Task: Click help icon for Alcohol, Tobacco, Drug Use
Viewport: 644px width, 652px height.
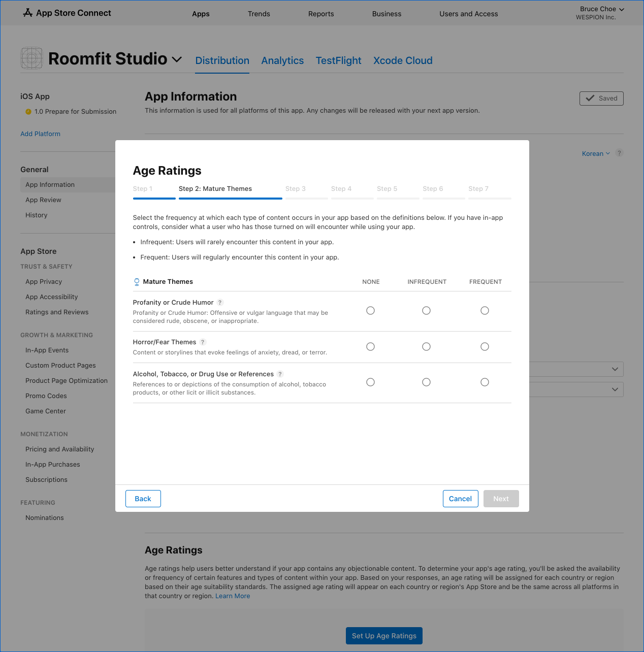Action: click(x=280, y=374)
